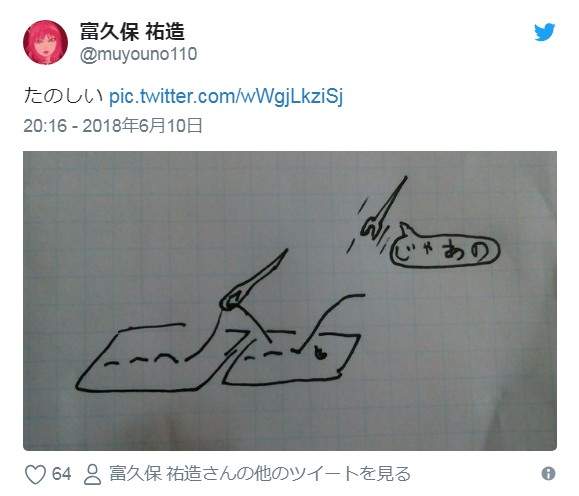Click the Twitter bird logo
This screenshot has height=496, width=579.
(545, 32)
